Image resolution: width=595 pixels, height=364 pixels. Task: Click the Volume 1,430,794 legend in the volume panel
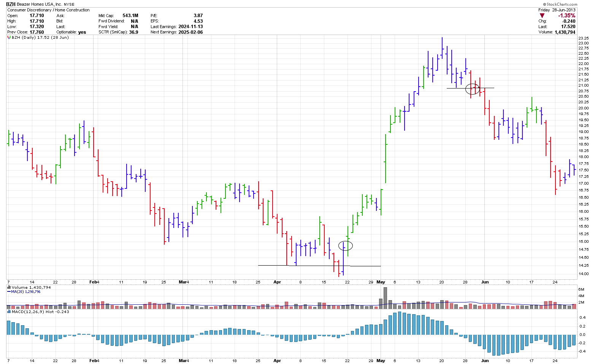click(31, 288)
